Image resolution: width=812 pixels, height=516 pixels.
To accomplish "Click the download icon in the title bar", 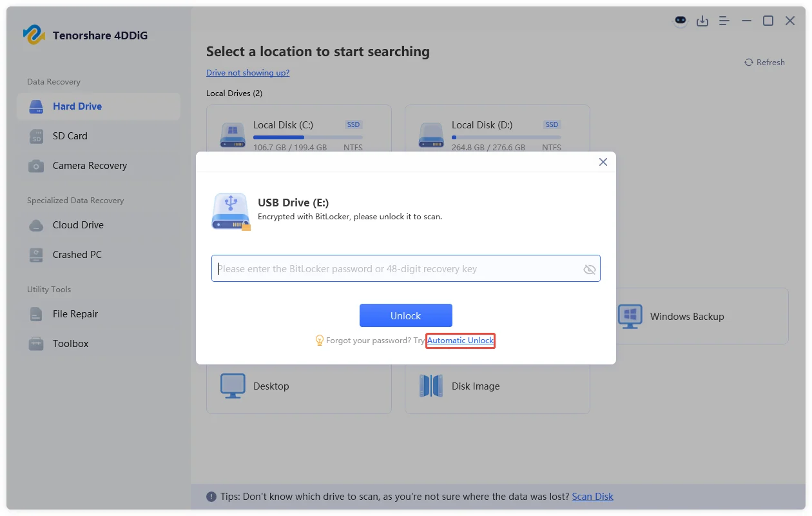I will [702, 21].
